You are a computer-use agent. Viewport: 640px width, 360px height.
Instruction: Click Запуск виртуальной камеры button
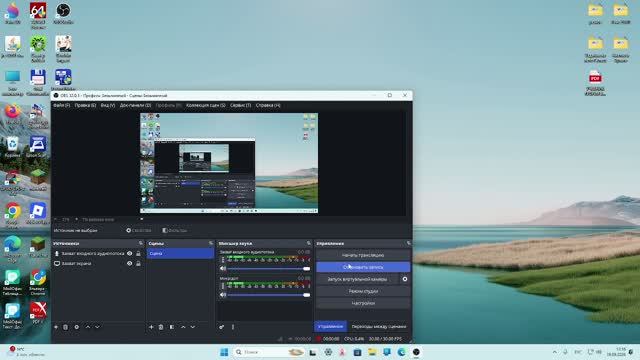click(x=357, y=279)
